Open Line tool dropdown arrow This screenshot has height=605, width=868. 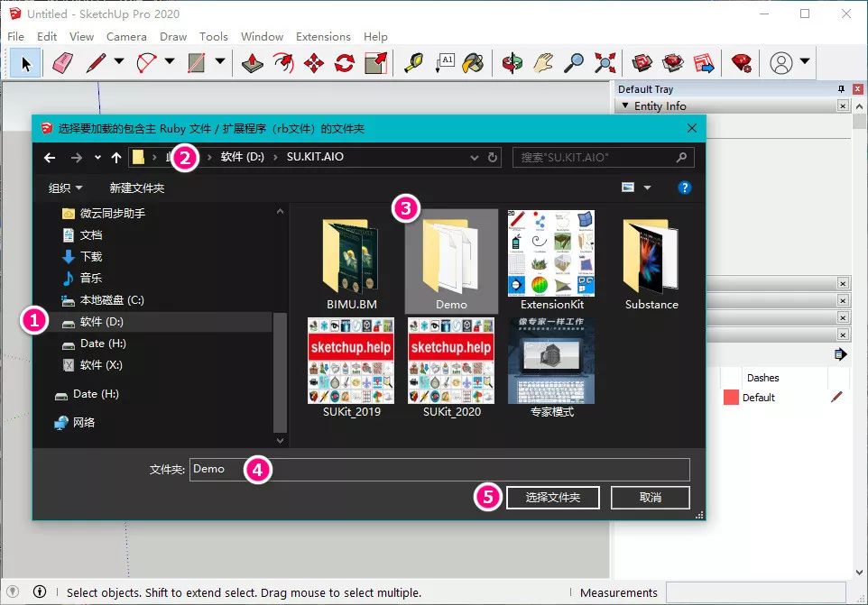pos(119,60)
